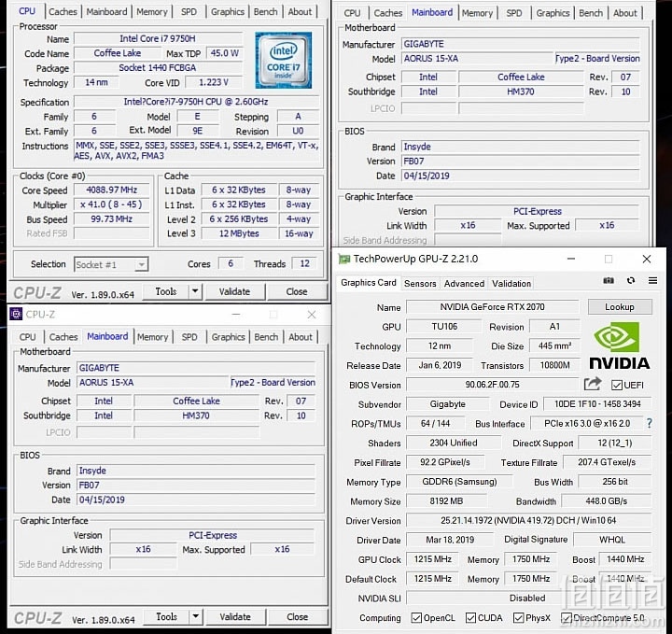
Task: Toggle DirectCompute 5.0 checkbox
Action: point(567,618)
